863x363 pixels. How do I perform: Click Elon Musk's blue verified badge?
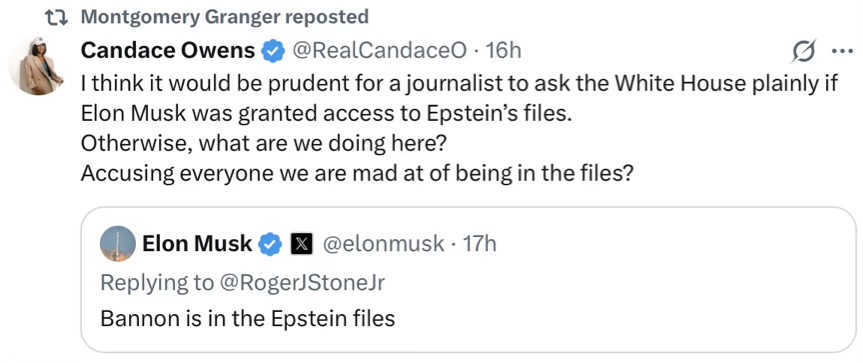(270, 244)
